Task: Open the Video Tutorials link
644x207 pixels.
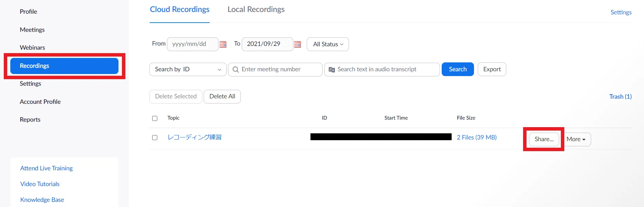Action: point(40,184)
